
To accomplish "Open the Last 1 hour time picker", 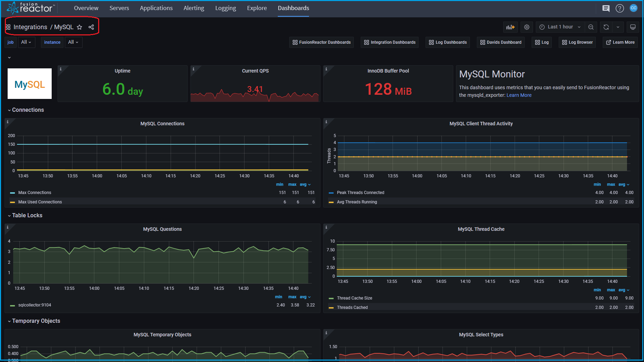I will click(x=560, y=27).
